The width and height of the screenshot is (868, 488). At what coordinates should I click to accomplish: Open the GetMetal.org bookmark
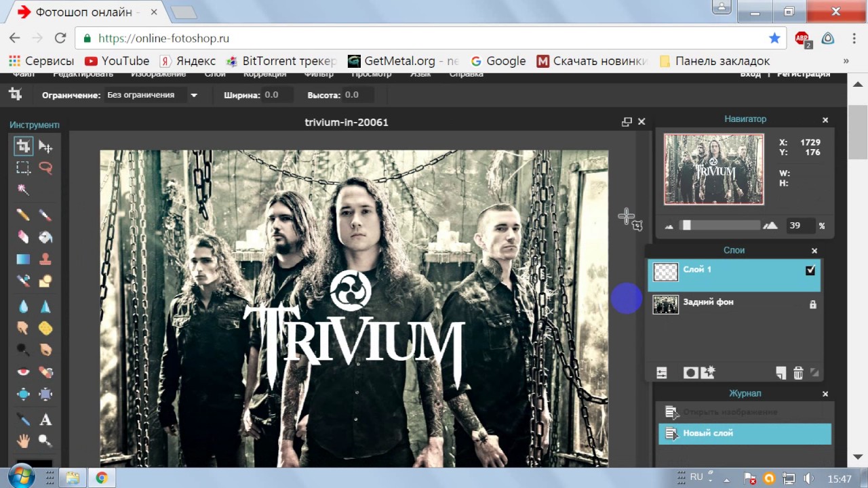pyautogui.click(x=403, y=61)
